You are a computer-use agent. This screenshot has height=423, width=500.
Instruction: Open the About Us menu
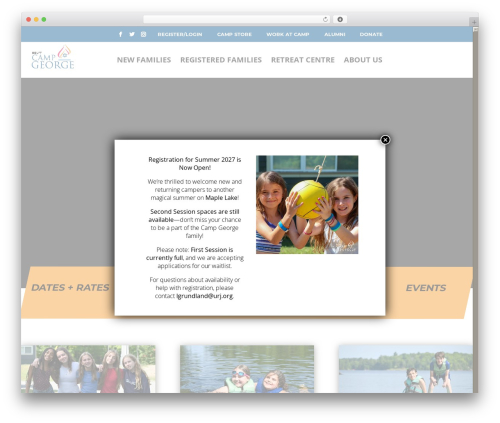(363, 60)
